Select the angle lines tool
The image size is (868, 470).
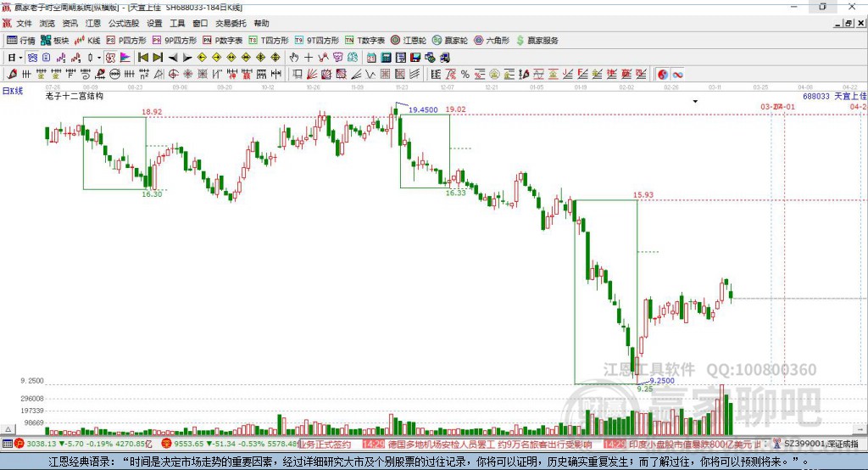coord(356,75)
